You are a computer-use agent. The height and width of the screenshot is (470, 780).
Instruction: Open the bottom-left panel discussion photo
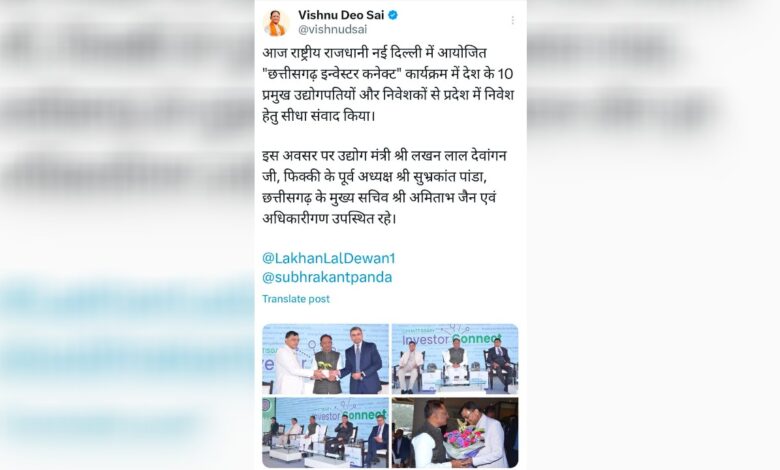[x=325, y=432]
